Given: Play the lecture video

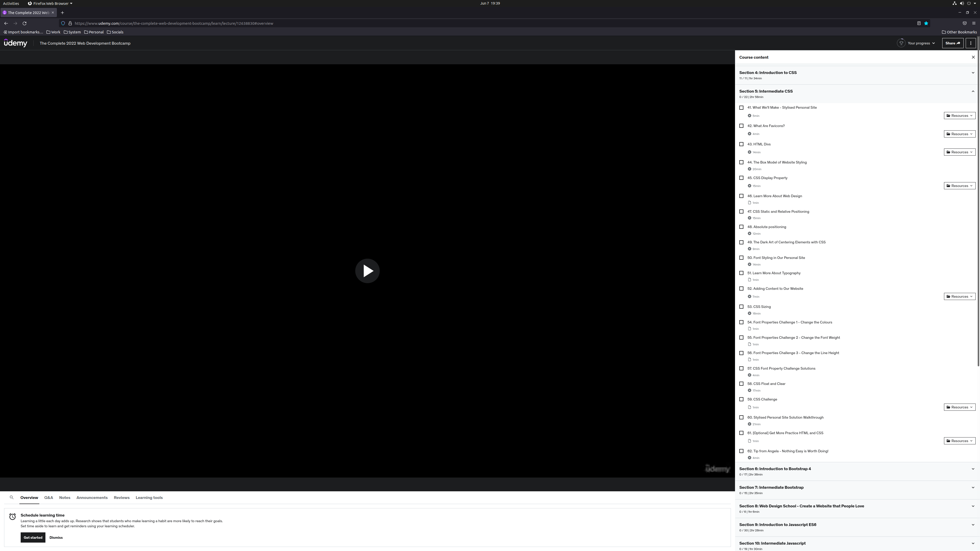Looking at the screenshot, I should tap(367, 271).
